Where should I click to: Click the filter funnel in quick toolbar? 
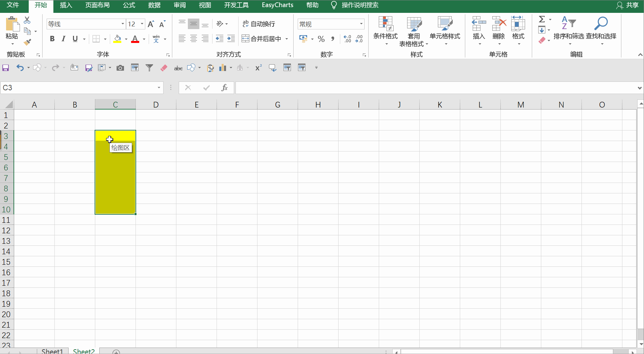(149, 68)
